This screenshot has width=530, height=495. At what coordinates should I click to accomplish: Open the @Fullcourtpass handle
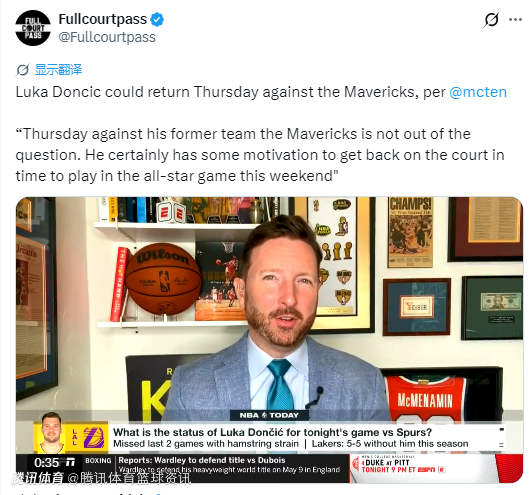tap(107, 37)
